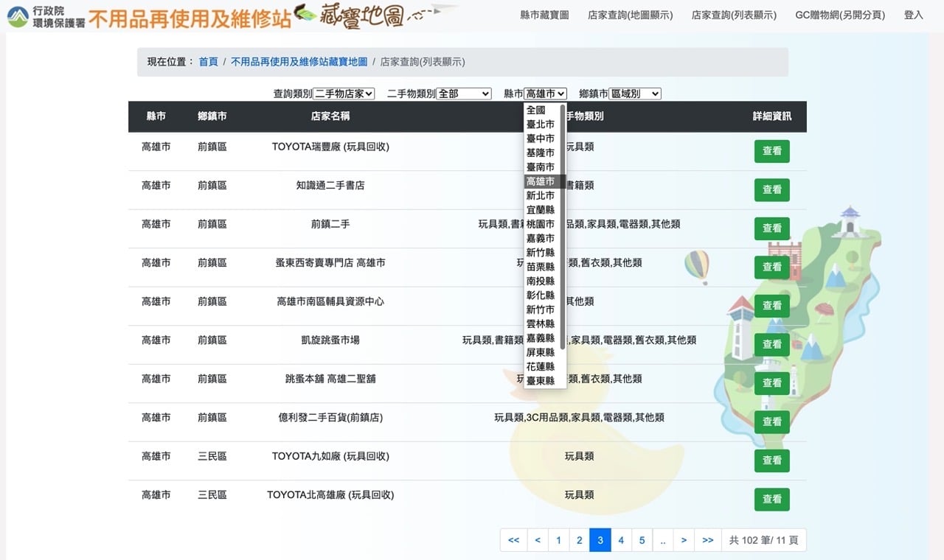
Task: Select 彰化縣 in county list
Action: pos(542,295)
